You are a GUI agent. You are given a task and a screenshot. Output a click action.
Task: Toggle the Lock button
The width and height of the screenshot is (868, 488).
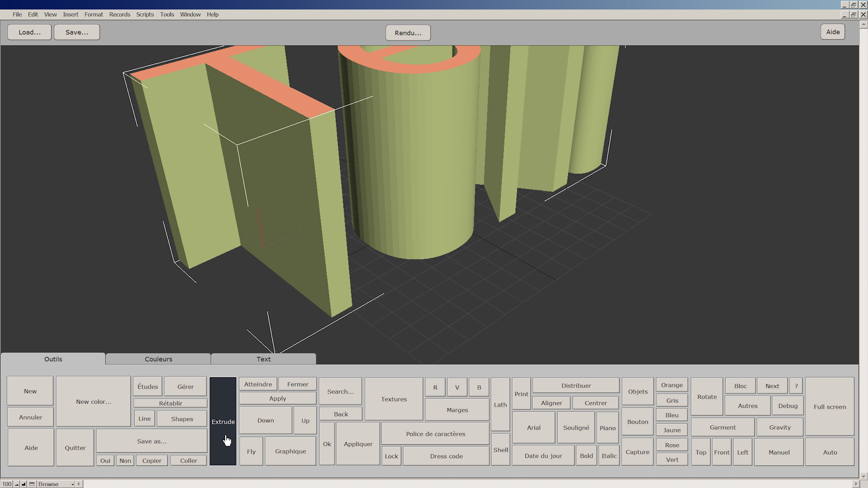[x=391, y=456]
